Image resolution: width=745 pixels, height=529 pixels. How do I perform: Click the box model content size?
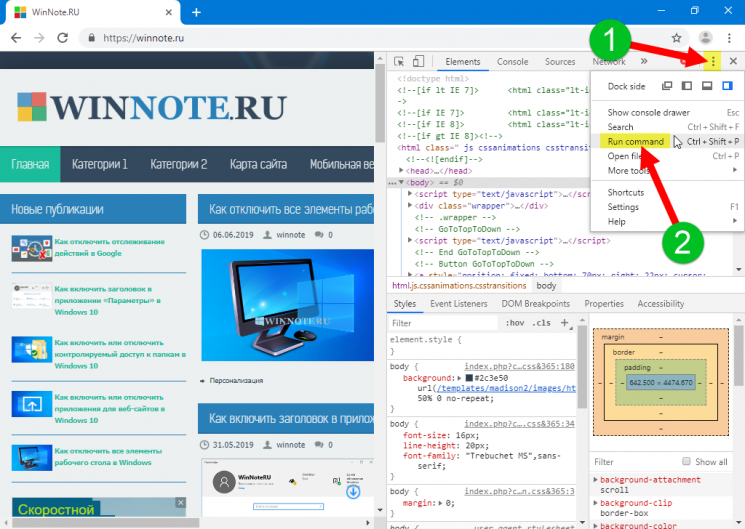pos(660,383)
